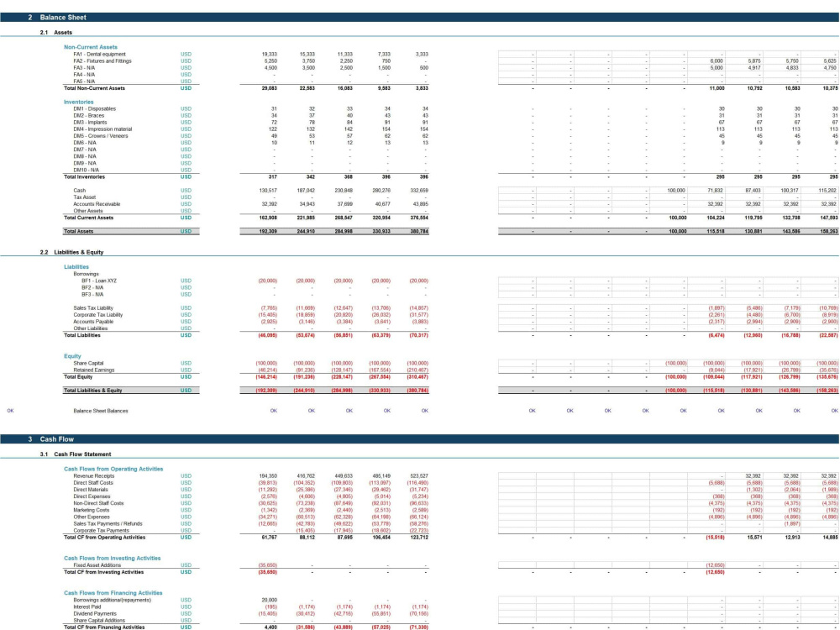The width and height of the screenshot is (840, 630).
Task: Select the Corporate Tax Liability row label
Action: (98, 315)
